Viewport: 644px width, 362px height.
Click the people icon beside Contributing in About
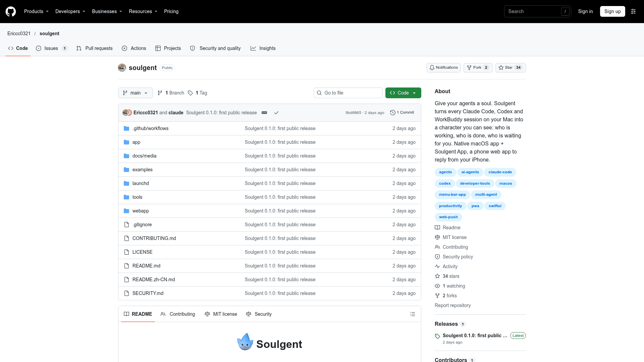pyautogui.click(x=437, y=247)
